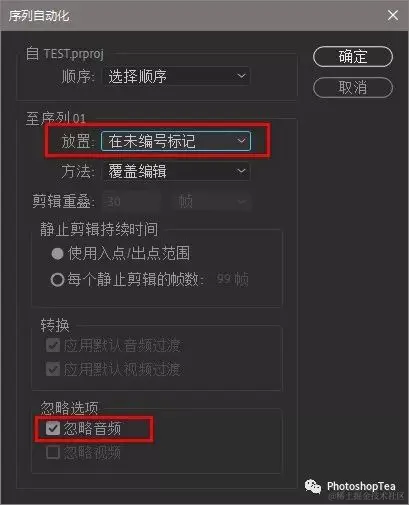This screenshot has height=505, width=409.
Task: Click the PhotoshopTea watermark text
Action: (x=361, y=486)
